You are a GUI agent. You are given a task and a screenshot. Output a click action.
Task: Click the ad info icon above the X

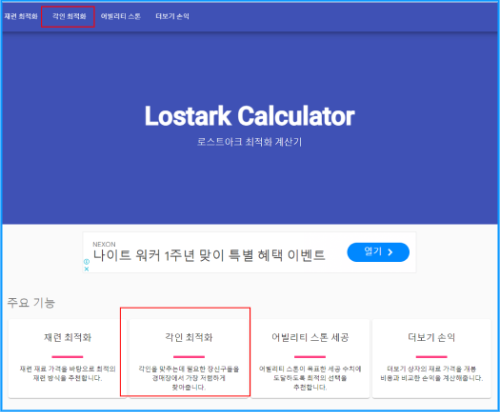point(87,262)
